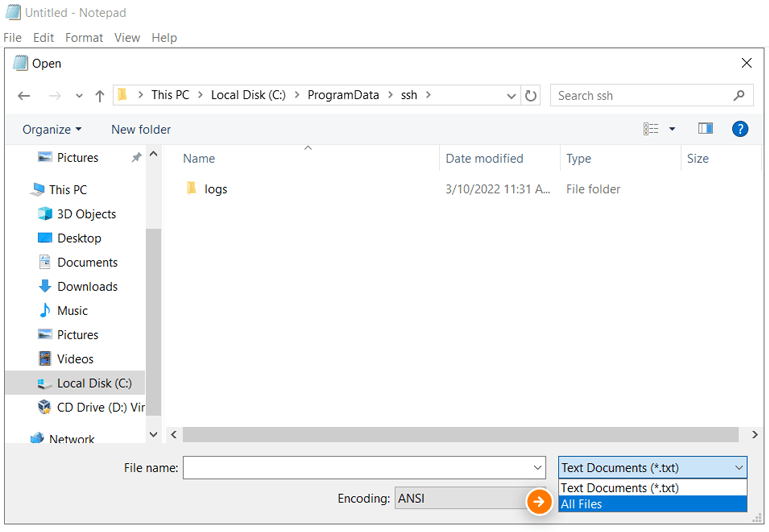The height and width of the screenshot is (532, 769).
Task: Expand File name history dropdown
Action: click(x=538, y=468)
